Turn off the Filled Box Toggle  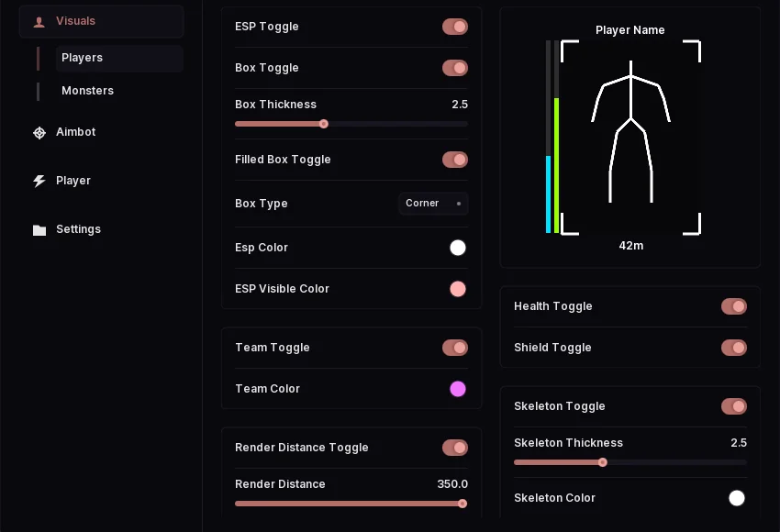(455, 160)
